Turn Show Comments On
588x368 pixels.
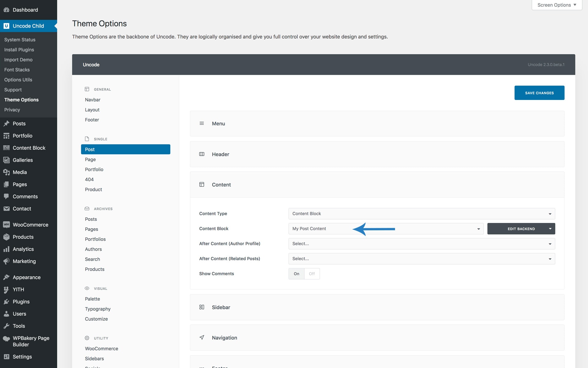pyautogui.click(x=296, y=274)
